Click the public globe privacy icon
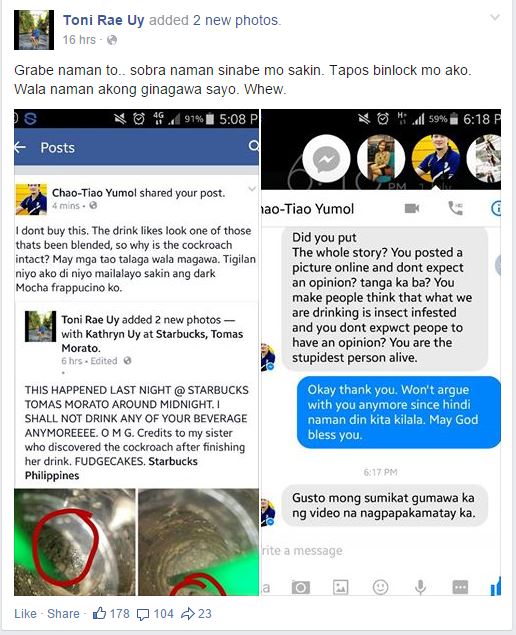516x635 pixels. tap(112, 40)
